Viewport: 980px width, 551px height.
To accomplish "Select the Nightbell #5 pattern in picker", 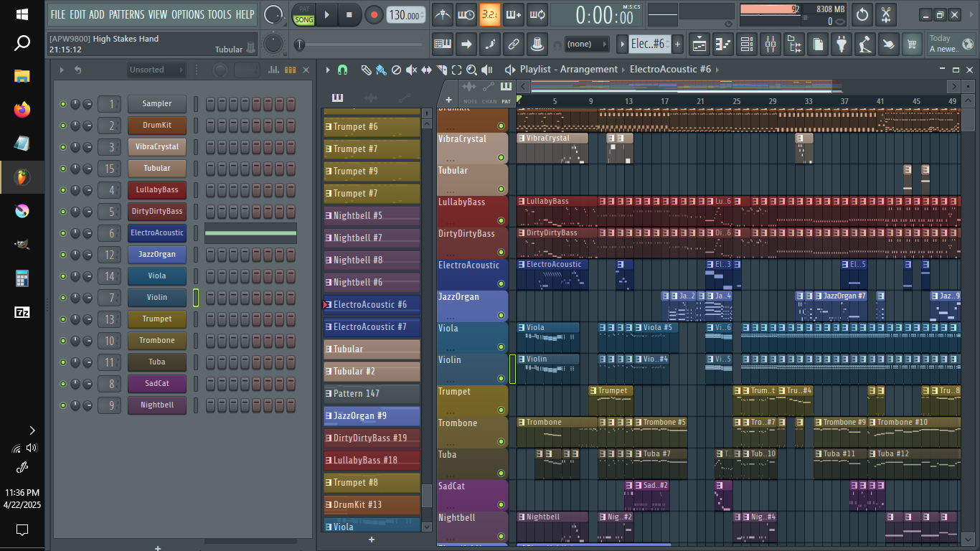I will tap(372, 216).
